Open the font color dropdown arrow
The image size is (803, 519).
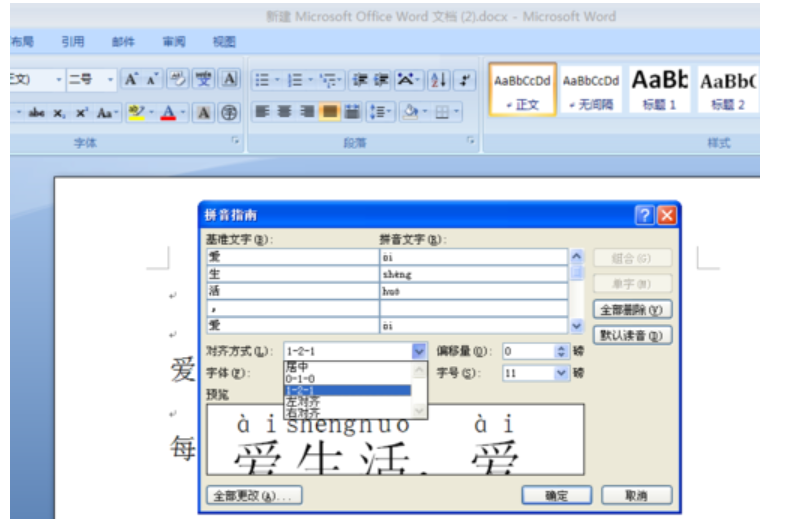coord(183,112)
